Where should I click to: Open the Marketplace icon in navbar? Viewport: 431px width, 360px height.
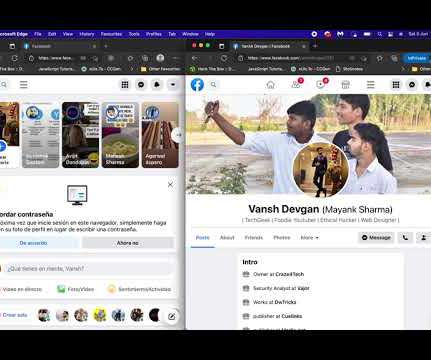coord(346,85)
